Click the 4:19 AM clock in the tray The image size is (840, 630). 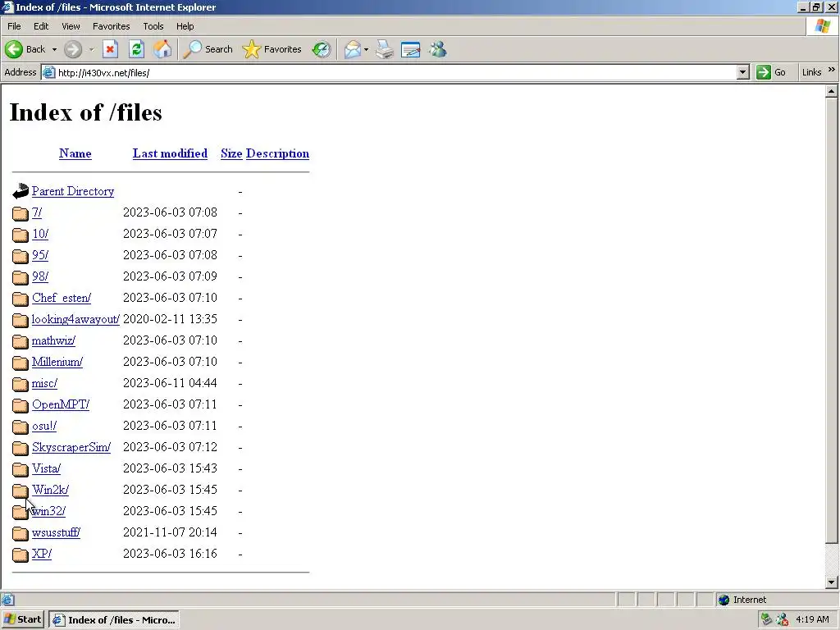point(812,619)
